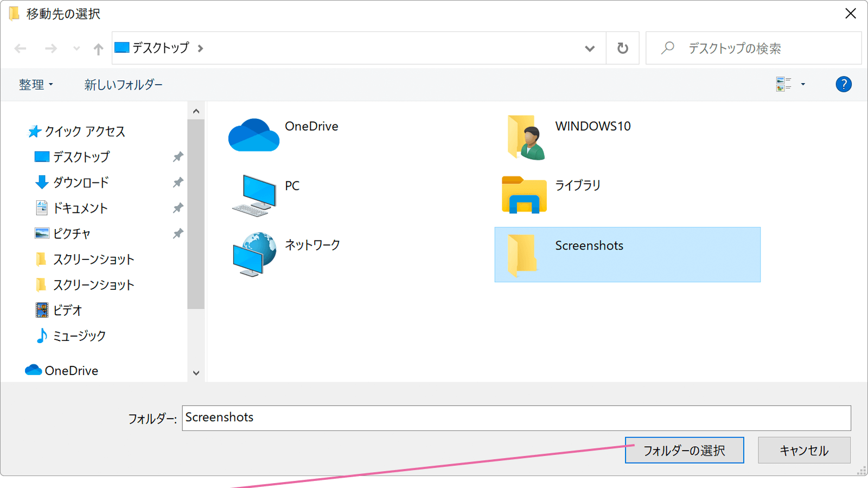Image resolution: width=868 pixels, height=488 pixels.
Task: Change the view layout icon
Action: pyautogui.click(x=783, y=84)
